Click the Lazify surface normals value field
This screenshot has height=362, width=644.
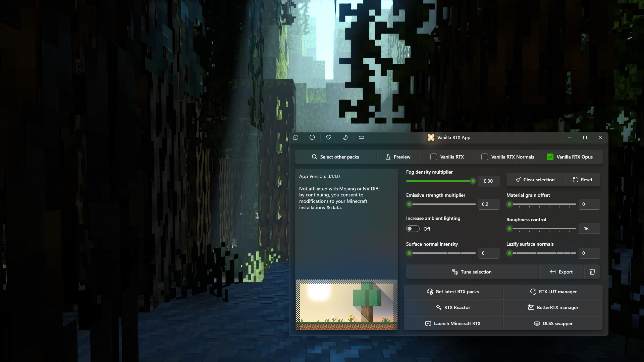click(589, 253)
